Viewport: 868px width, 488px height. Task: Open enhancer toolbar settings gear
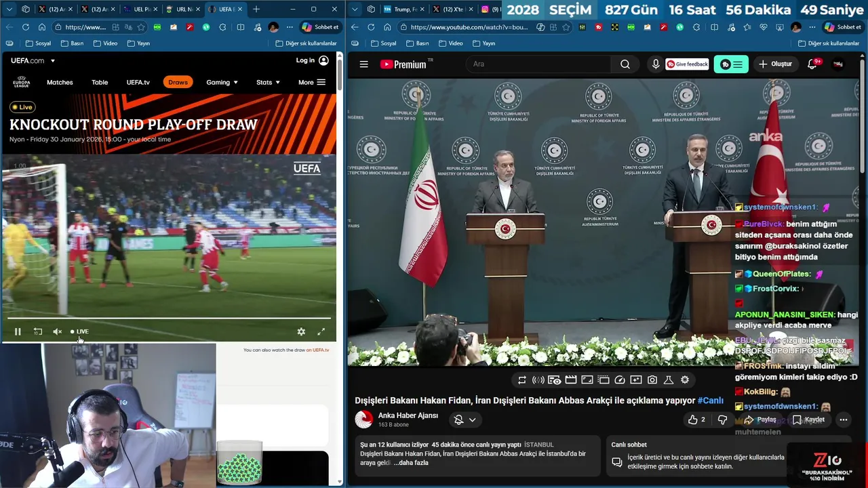point(685,380)
